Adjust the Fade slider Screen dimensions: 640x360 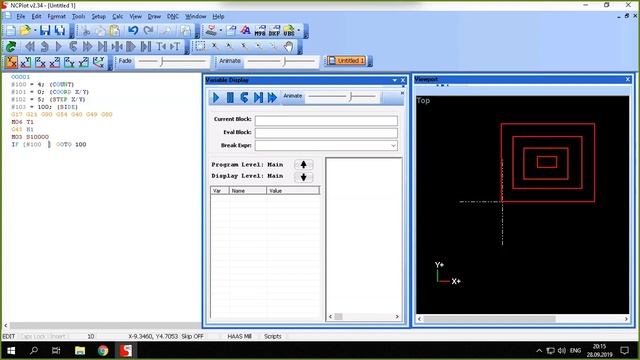point(172,61)
